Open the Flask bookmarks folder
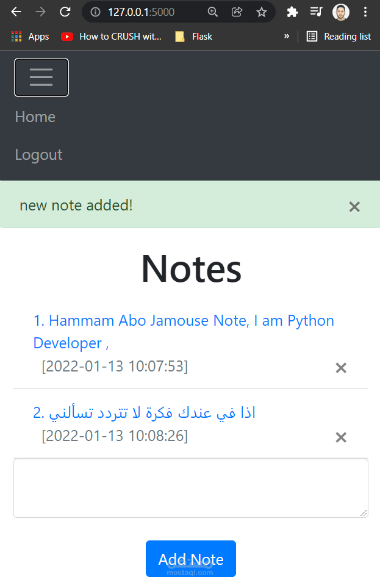This screenshot has width=380, height=588. coord(195,36)
